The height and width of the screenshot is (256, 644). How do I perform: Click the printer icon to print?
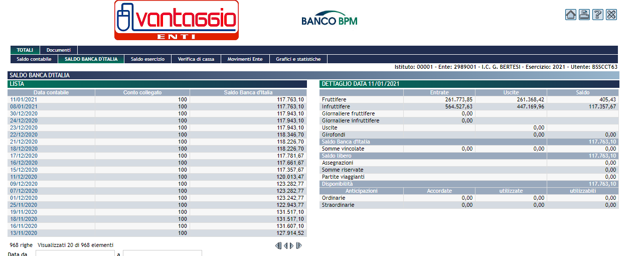tap(584, 15)
